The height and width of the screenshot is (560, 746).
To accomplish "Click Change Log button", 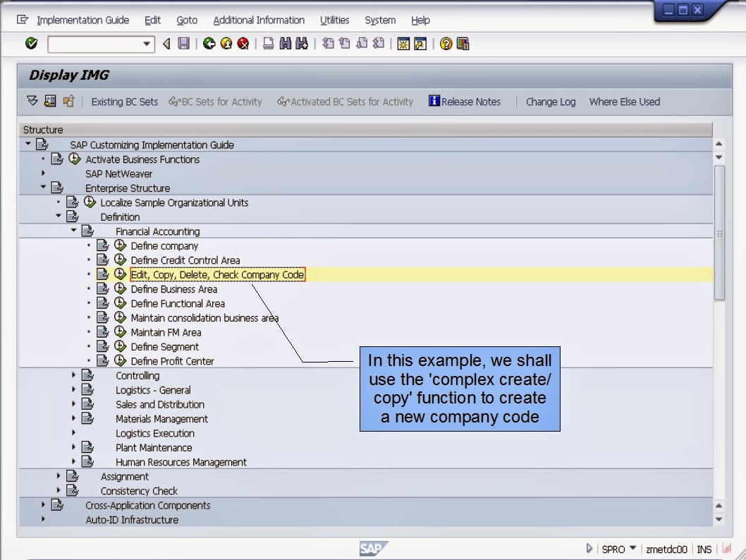I will tap(551, 102).
